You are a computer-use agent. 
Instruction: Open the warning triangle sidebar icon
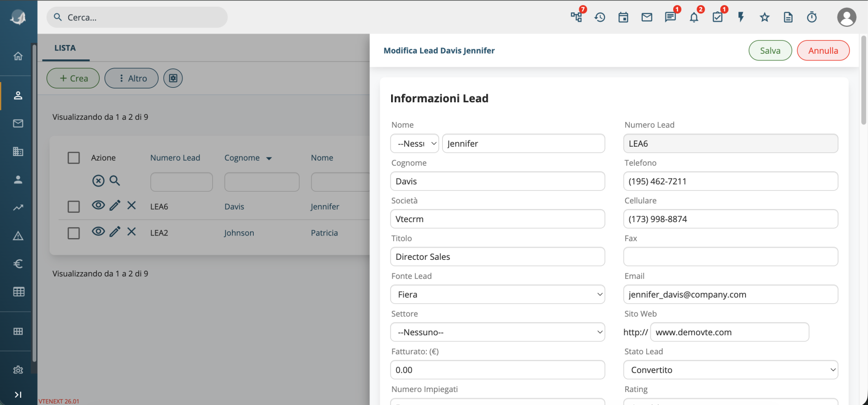[x=18, y=236]
